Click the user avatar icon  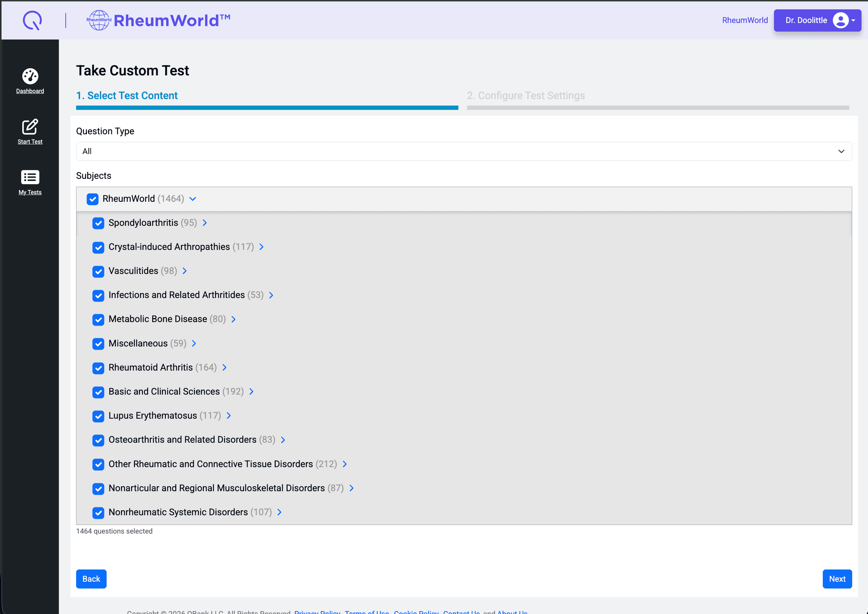tap(840, 20)
